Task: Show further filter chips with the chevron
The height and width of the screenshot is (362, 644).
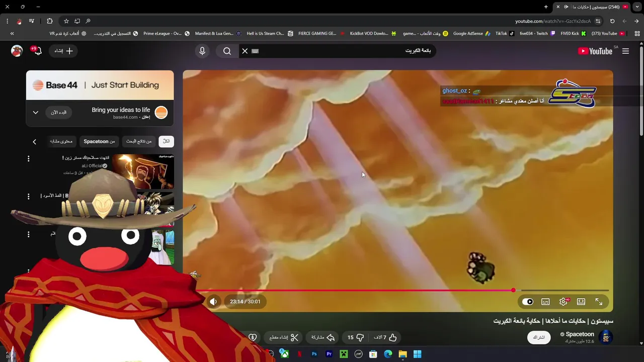Action: click(x=34, y=142)
